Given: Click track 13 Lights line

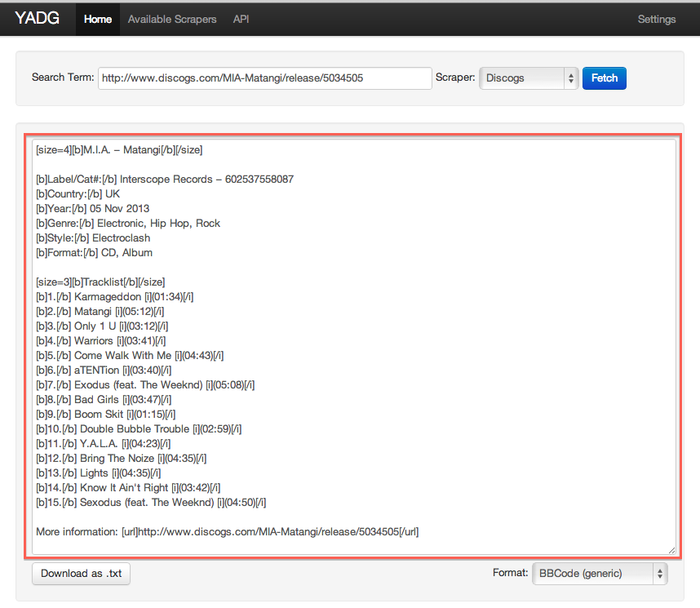Looking at the screenshot, I should coord(98,473).
